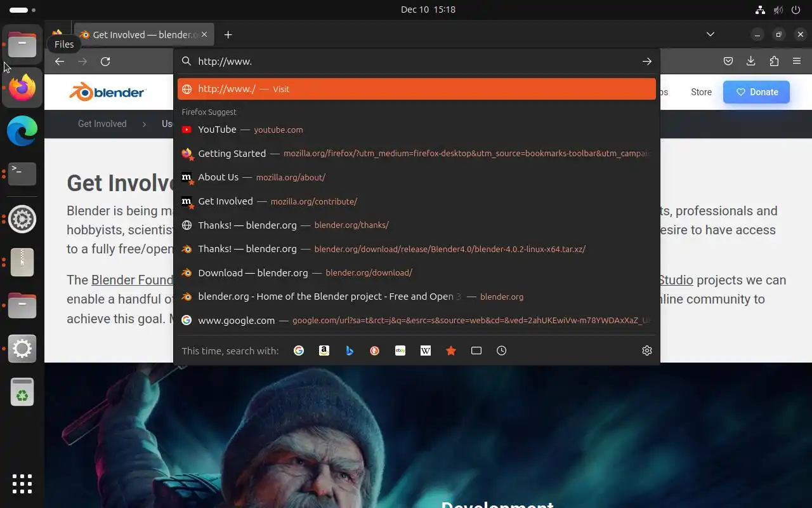Screen dimensions: 812x508
Task: Open Firefox application hamburger menu
Action: tap(797, 62)
